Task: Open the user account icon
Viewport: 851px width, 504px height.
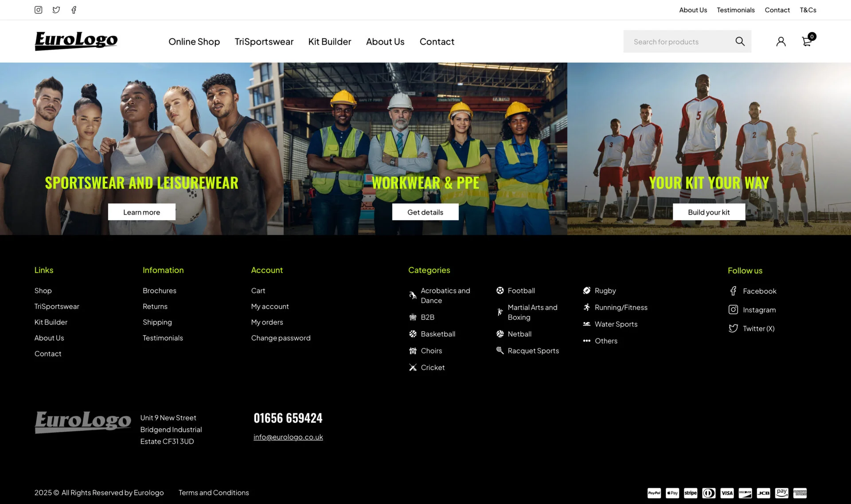Action: tap(781, 42)
